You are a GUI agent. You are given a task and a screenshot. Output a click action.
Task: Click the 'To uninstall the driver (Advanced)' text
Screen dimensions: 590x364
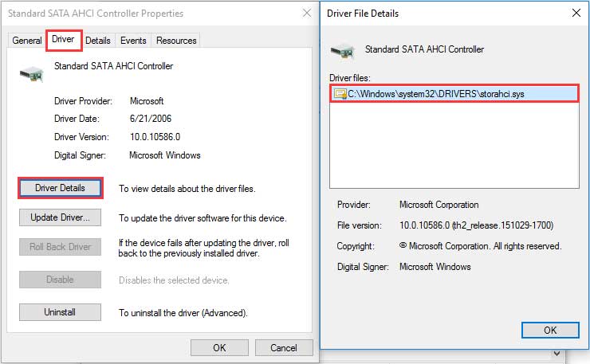point(183,313)
